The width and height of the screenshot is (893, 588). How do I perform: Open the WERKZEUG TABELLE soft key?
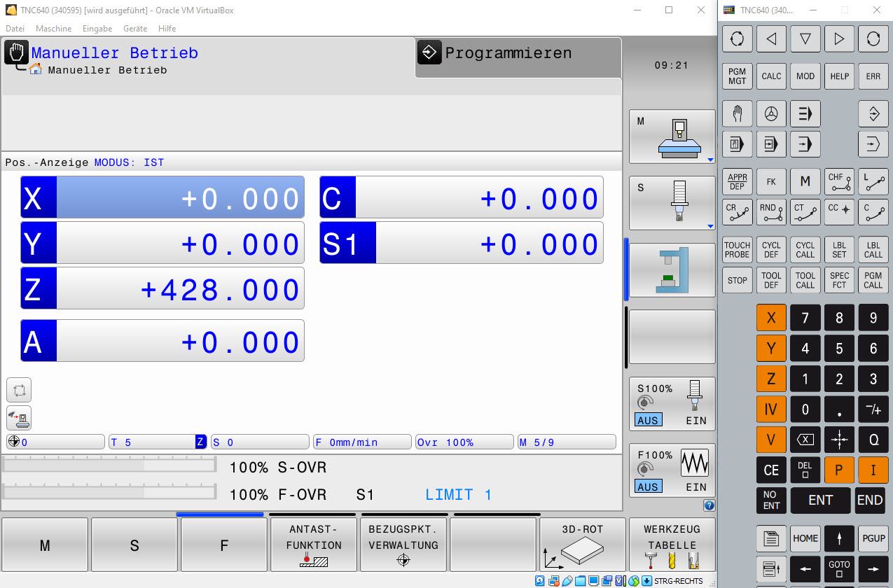672,545
